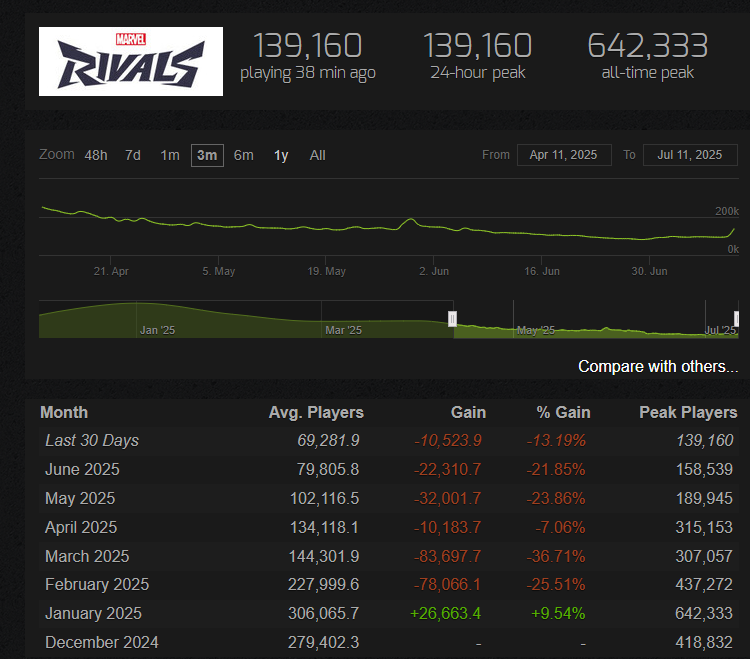Image resolution: width=750 pixels, height=659 pixels.
Task: Click the Month column header
Action: click(64, 412)
